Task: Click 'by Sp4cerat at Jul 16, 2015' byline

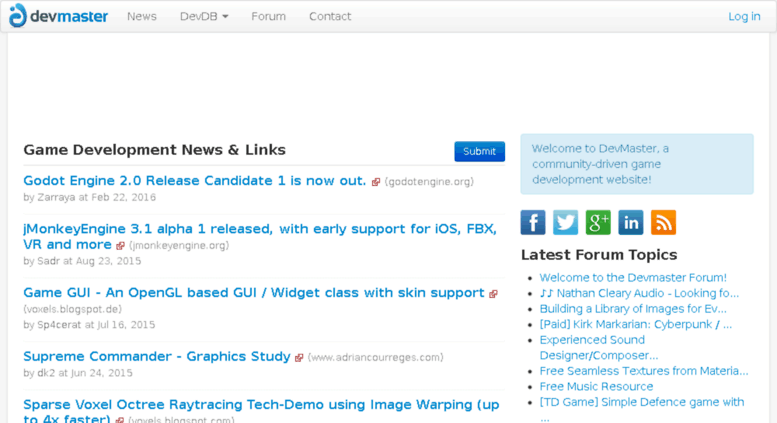Action: (89, 325)
